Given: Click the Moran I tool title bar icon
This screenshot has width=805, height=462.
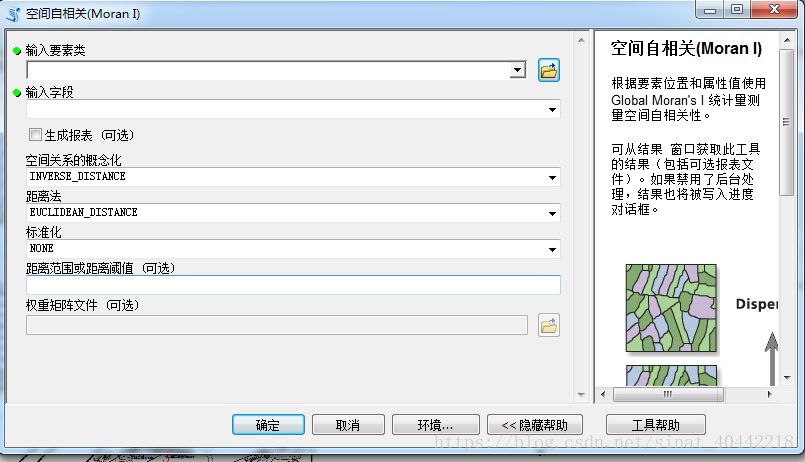Looking at the screenshot, I should pyautogui.click(x=13, y=14).
